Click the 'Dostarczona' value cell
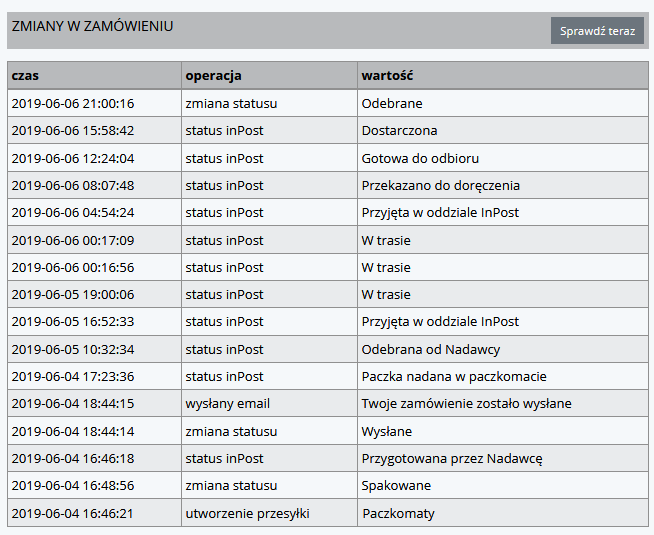 [x=399, y=131]
